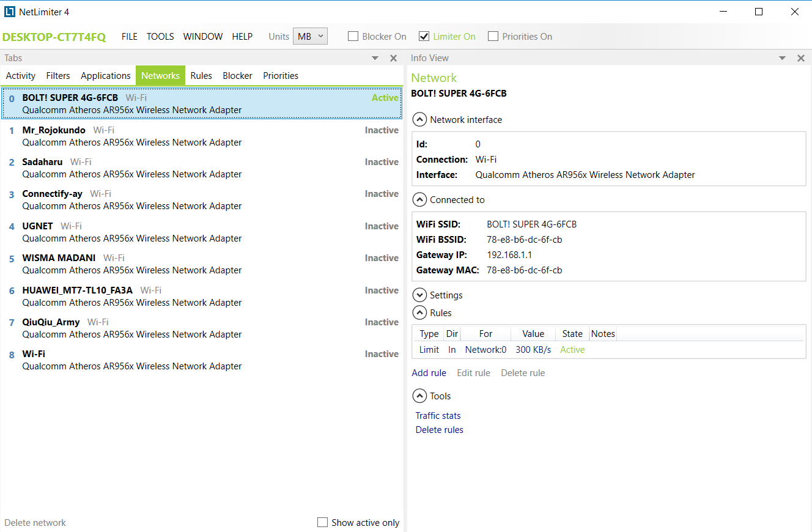812x532 pixels.
Task: Minimize the NetLimiter 4 window
Action: point(723,12)
